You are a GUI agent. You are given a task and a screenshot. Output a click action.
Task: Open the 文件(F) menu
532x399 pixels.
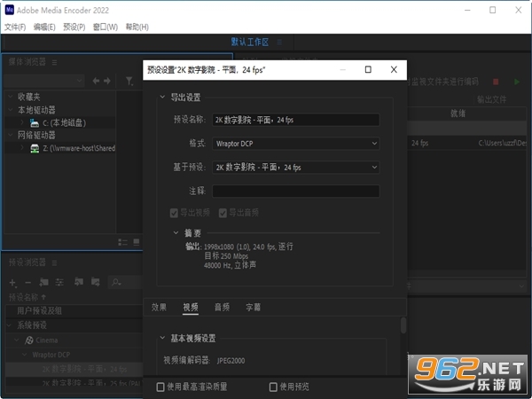(x=15, y=27)
